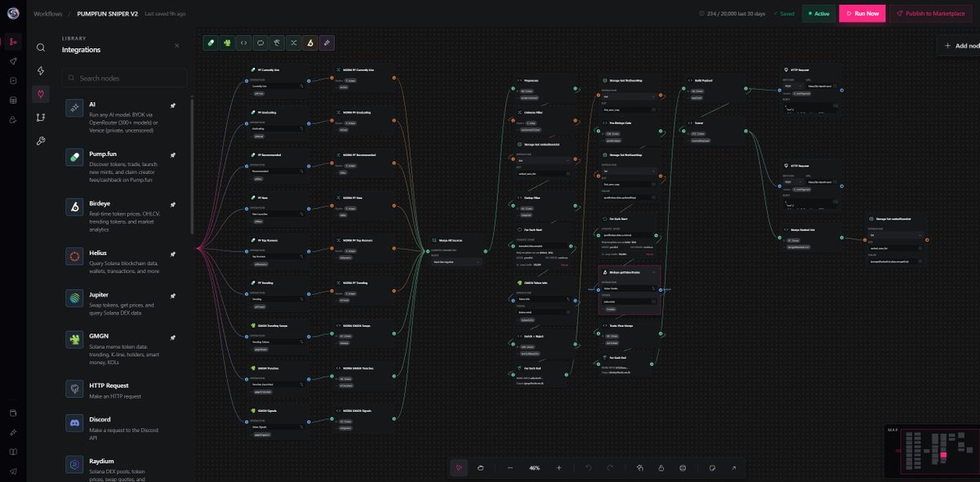Screen dimensions: 980x482
Task: Open the database icon in left rail
Action: tap(13, 100)
